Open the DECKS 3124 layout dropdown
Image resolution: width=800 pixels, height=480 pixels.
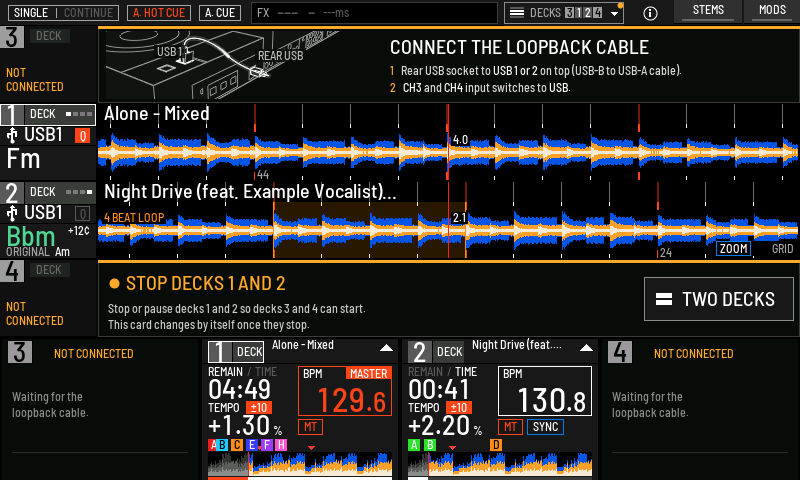point(564,13)
